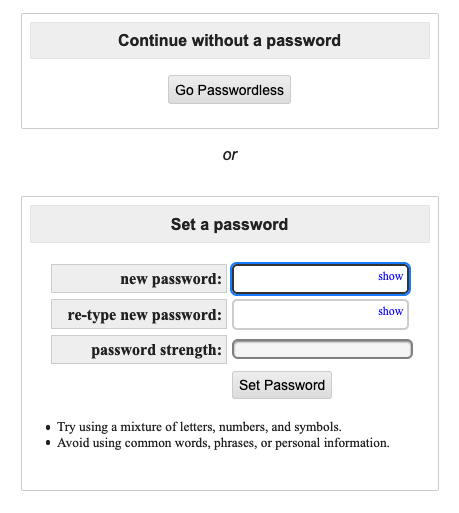Screen dimensions: 459x513
Task: Click the Go Passwordless button
Action: 229,89
